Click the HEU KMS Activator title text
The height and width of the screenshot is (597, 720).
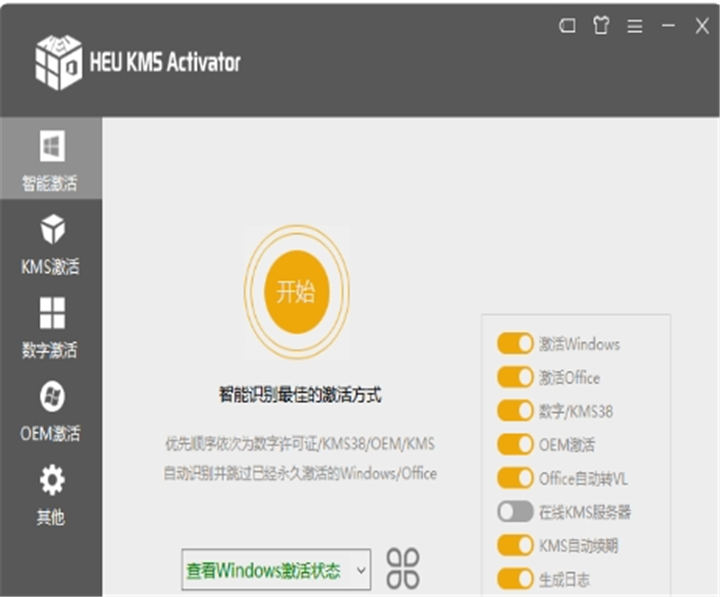165,62
